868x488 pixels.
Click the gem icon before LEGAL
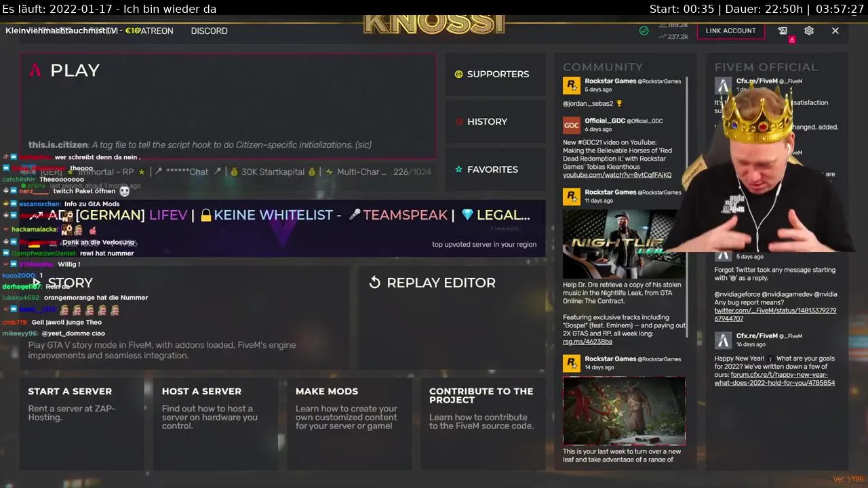tap(467, 215)
